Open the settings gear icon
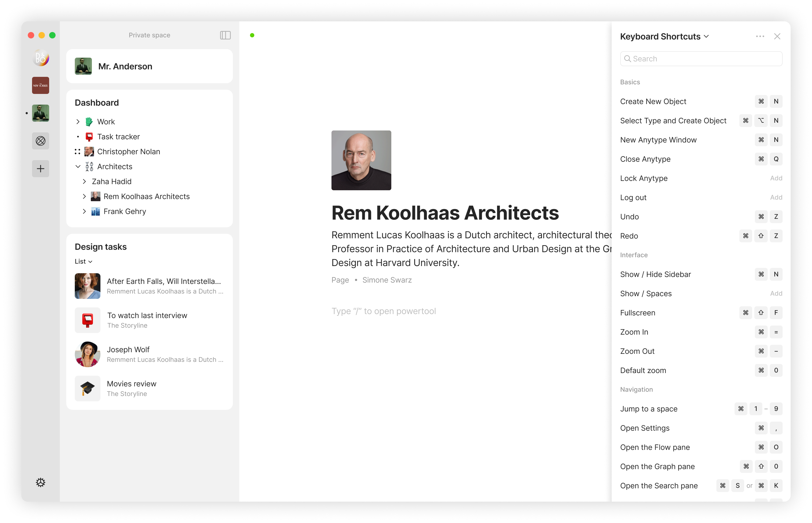Screen dimensions: 812x523 pos(40,482)
